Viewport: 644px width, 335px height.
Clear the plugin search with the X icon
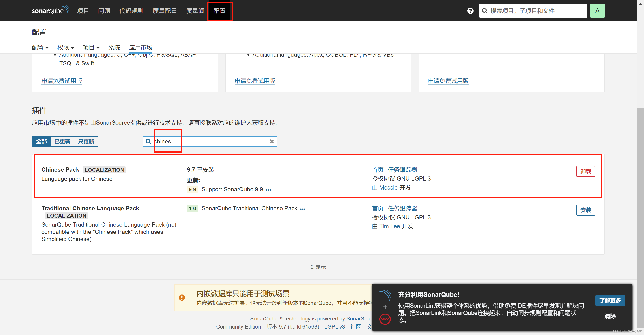pyautogui.click(x=272, y=141)
